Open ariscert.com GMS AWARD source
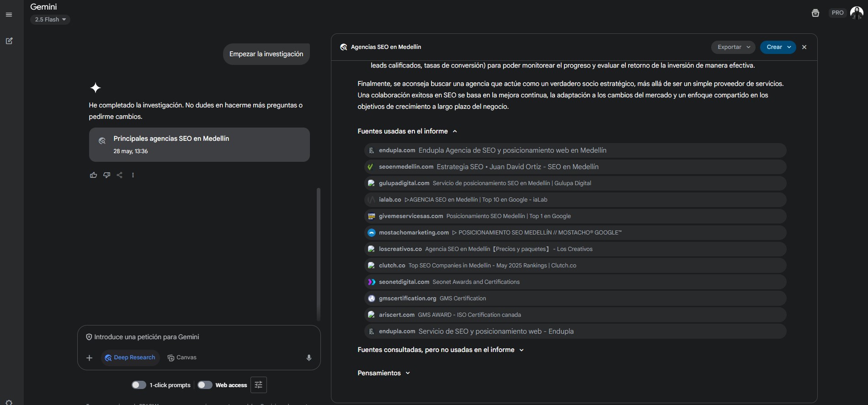 575,315
